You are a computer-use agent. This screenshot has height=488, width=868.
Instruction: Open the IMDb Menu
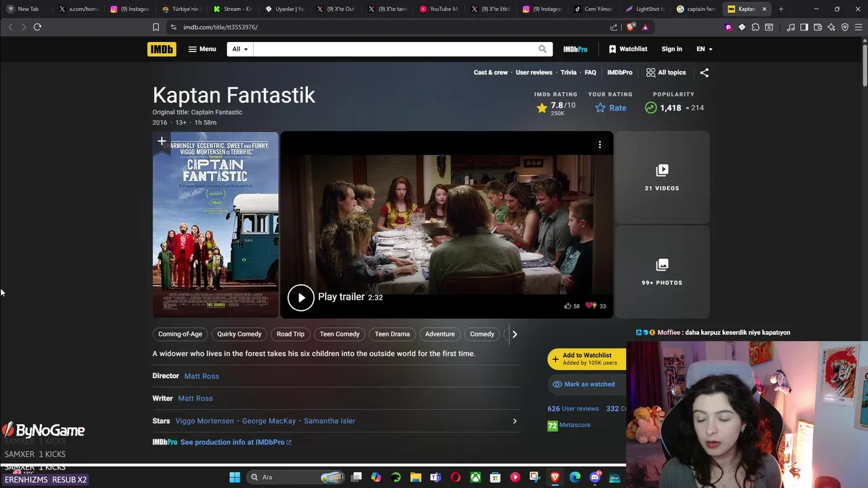click(202, 49)
